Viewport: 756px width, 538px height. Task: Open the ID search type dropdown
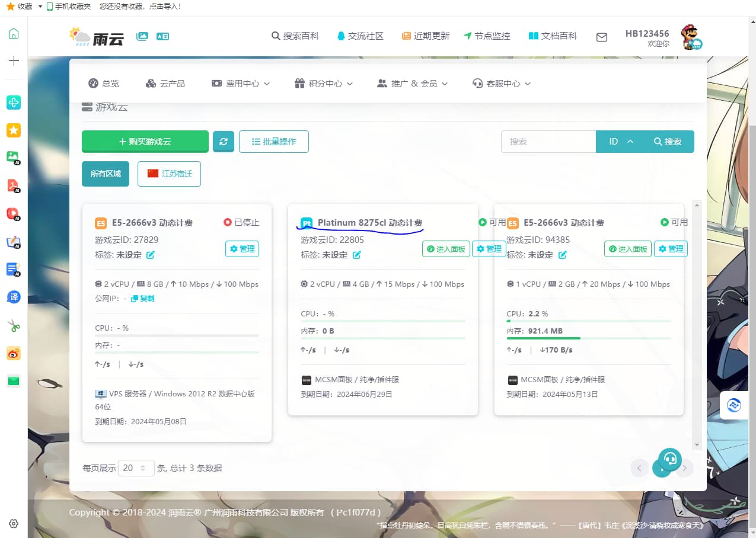click(x=621, y=142)
